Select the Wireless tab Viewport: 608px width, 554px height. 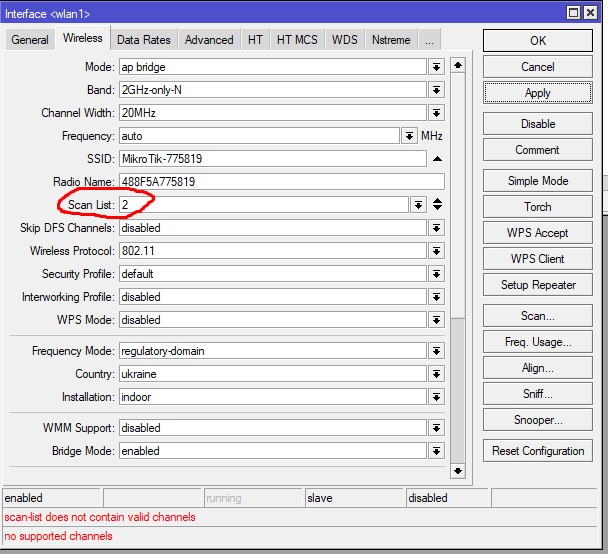[x=83, y=38]
